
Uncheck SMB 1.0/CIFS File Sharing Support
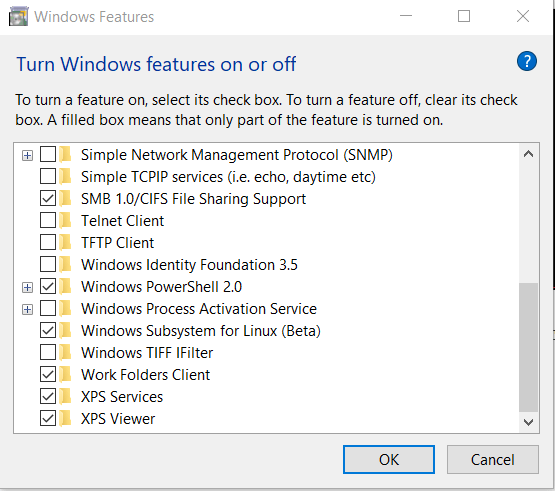pos(48,198)
